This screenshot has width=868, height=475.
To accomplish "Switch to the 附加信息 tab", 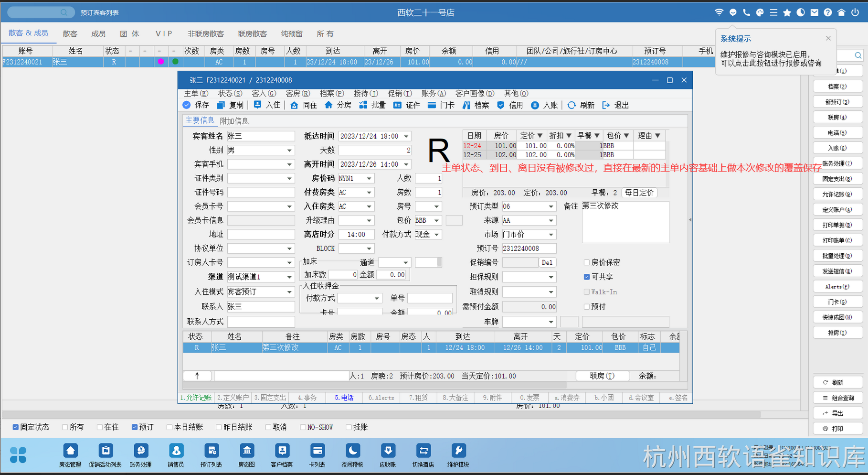I will pos(234,121).
